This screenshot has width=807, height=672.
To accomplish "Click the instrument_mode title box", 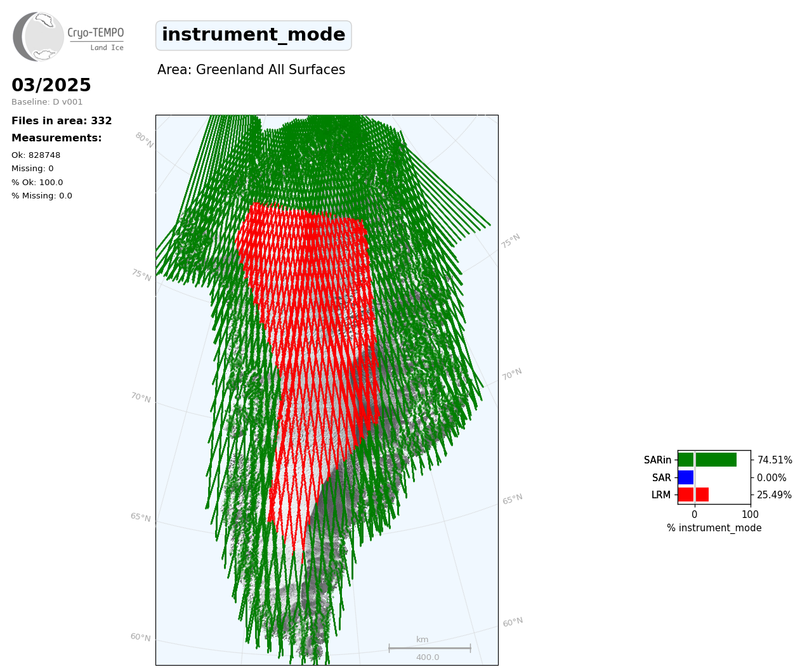I will (254, 36).
